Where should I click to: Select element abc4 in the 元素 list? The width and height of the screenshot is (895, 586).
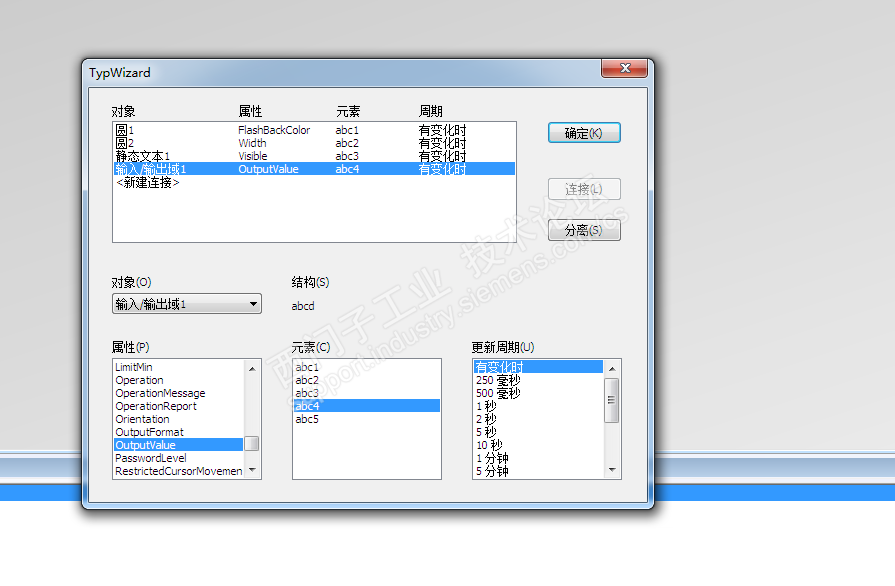point(366,406)
